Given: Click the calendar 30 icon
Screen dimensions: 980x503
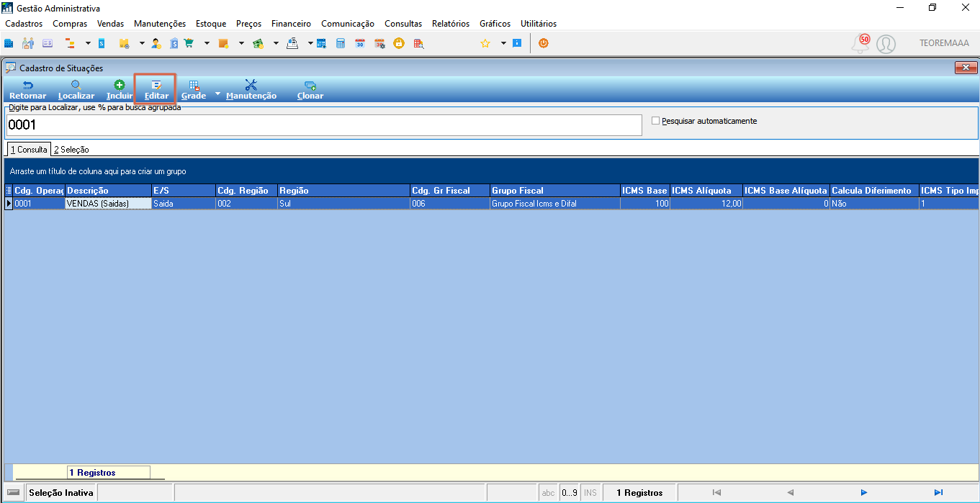Looking at the screenshot, I should 360,43.
